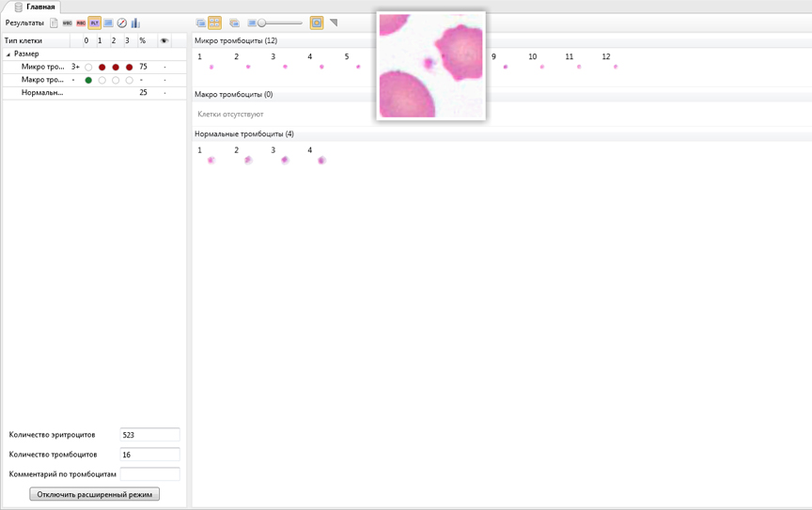Click the eye visibility column header
Image resolution: width=812 pixels, height=510 pixels.
[164, 41]
